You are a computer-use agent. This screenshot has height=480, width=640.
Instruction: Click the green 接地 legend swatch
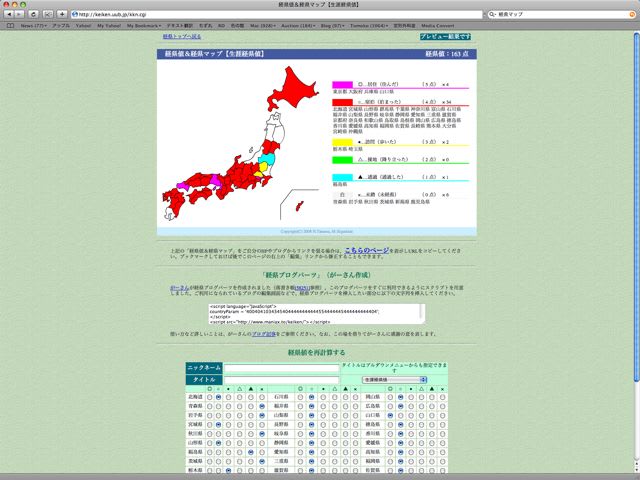coord(342,160)
